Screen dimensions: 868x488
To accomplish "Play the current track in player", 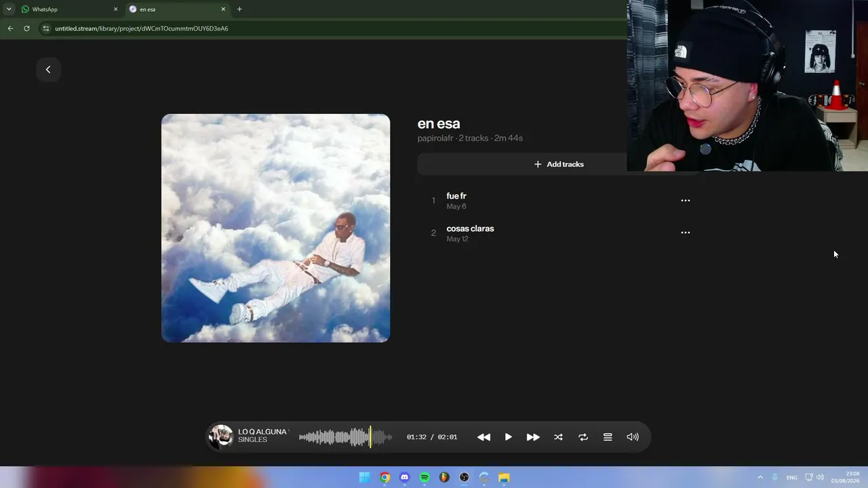I will (508, 437).
